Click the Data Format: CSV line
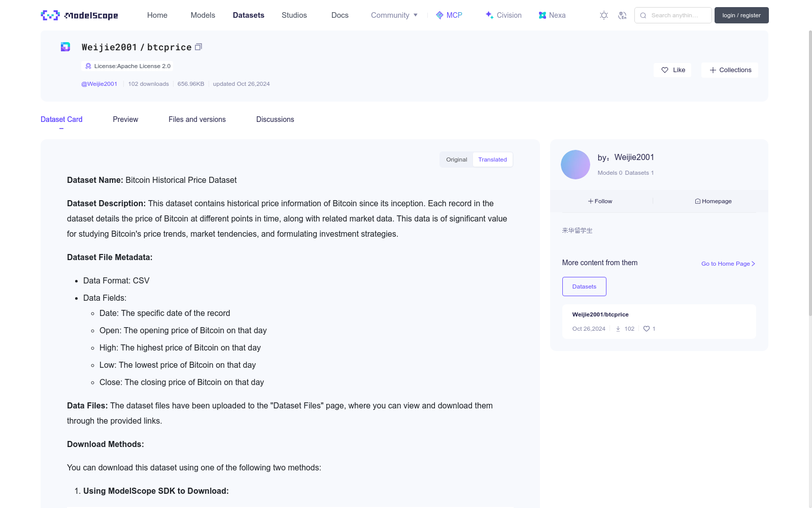 click(x=116, y=280)
